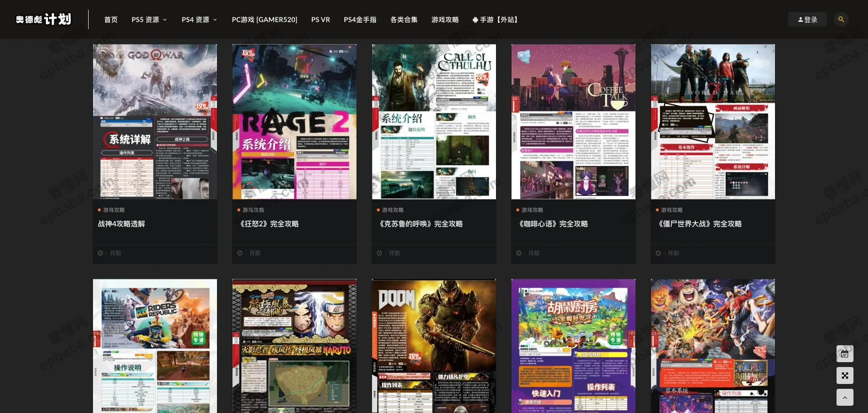Open the God of War guide thumbnail

click(x=155, y=122)
